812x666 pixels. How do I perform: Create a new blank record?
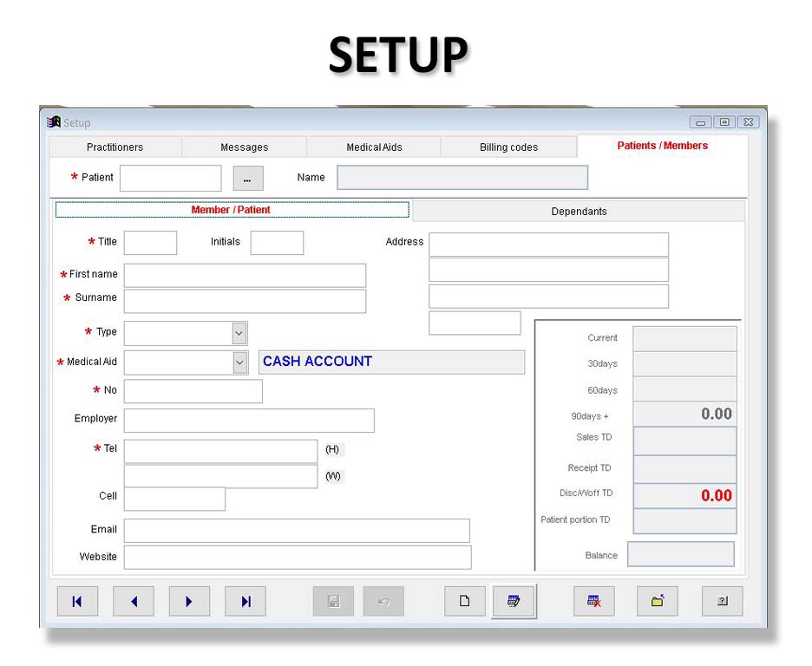(x=465, y=601)
